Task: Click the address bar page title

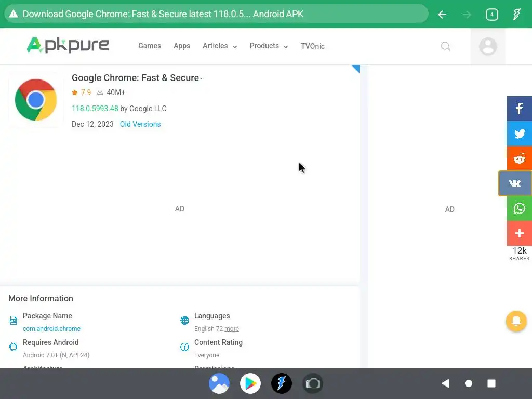Action: [163, 14]
